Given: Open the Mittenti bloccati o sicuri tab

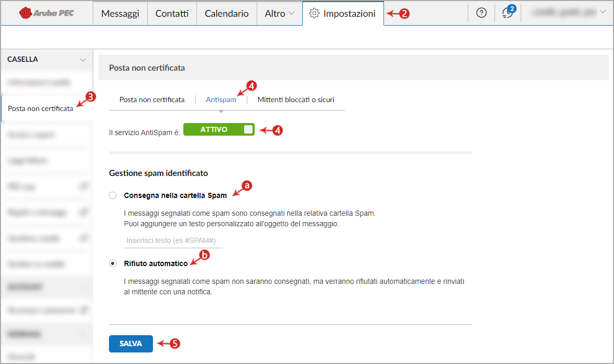Looking at the screenshot, I should [x=296, y=99].
